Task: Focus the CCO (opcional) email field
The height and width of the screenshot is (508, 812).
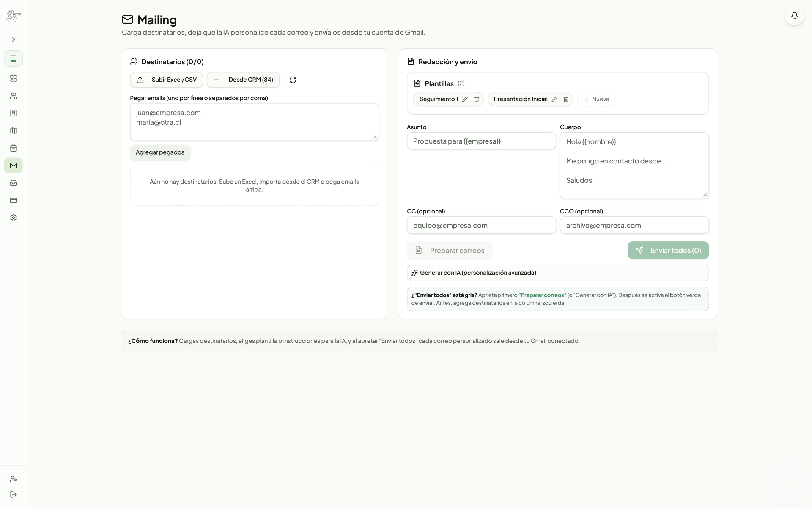Action: [634, 225]
